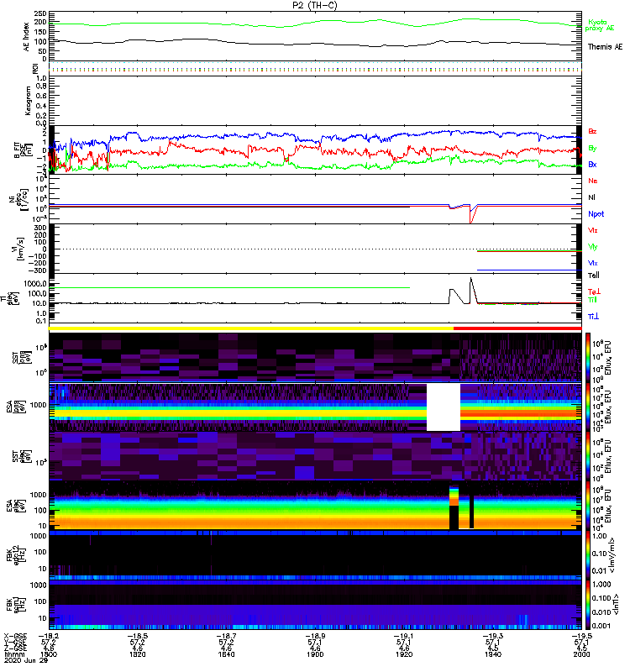Click the 1800 time tick label
The image size is (630, 672).
pos(49,654)
